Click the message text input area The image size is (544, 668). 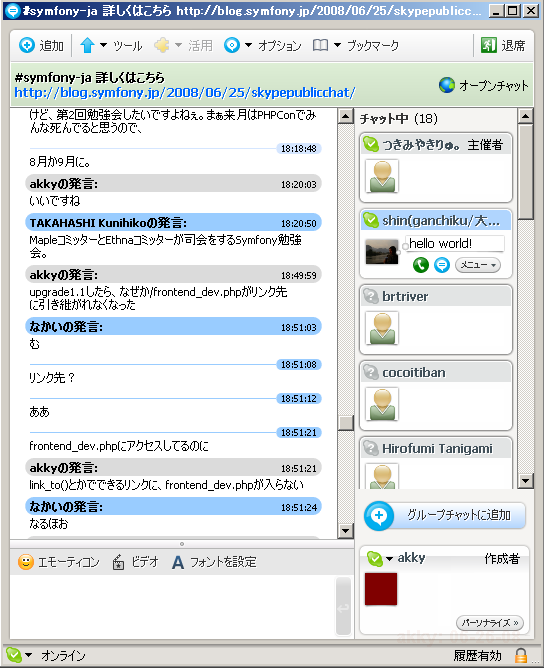[x=172, y=606]
